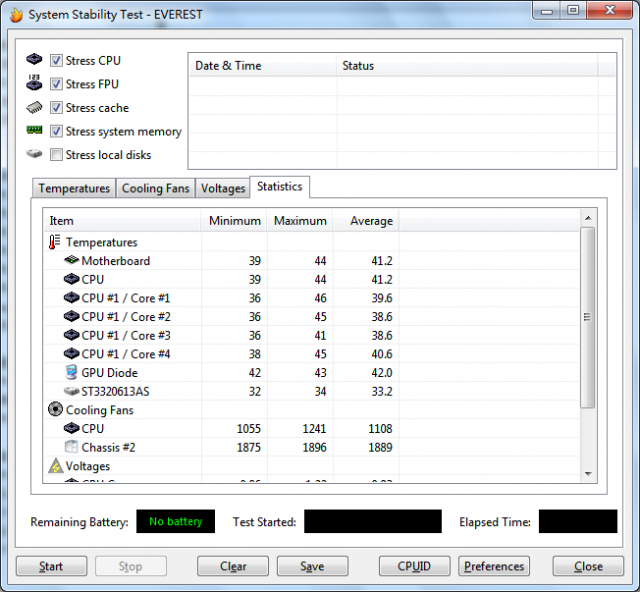The image size is (640, 592).
Task: Click the Clear button
Action: pyautogui.click(x=233, y=566)
